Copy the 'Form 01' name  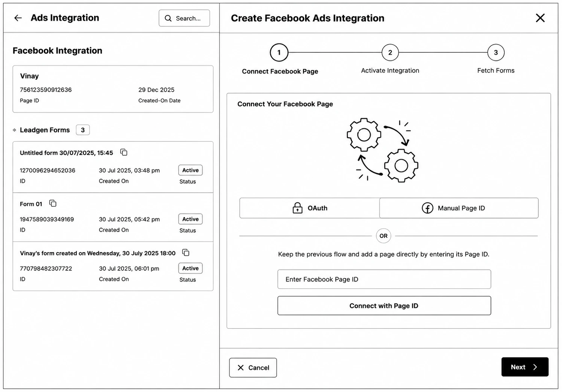(53, 203)
